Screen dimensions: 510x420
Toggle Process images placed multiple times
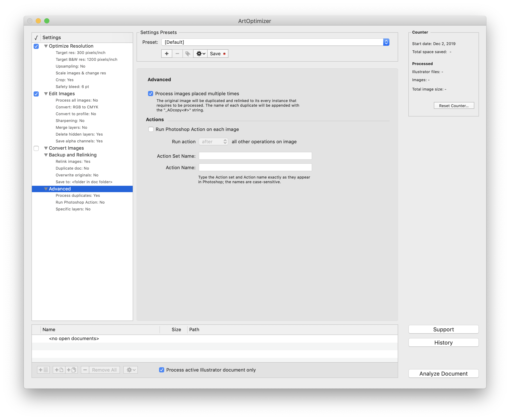click(x=151, y=94)
